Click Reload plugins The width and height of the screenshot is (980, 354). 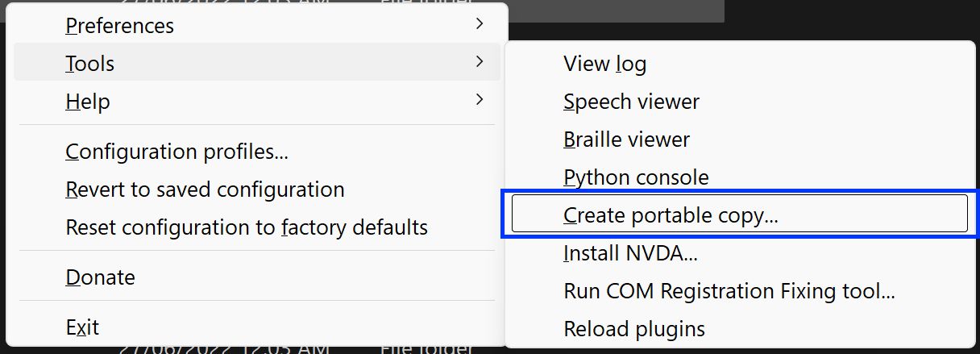click(x=633, y=329)
